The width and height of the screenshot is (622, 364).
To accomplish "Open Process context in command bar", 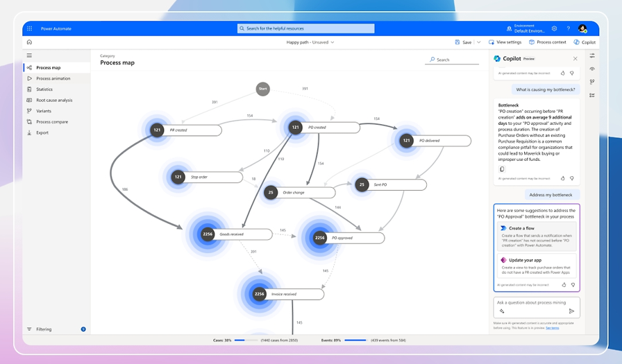I will click(x=548, y=42).
